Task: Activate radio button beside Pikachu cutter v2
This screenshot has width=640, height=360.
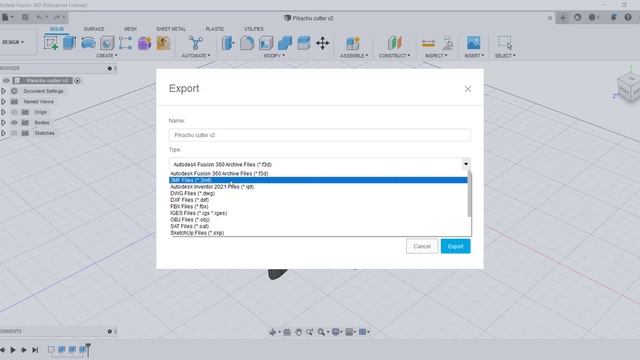Action: point(78,81)
